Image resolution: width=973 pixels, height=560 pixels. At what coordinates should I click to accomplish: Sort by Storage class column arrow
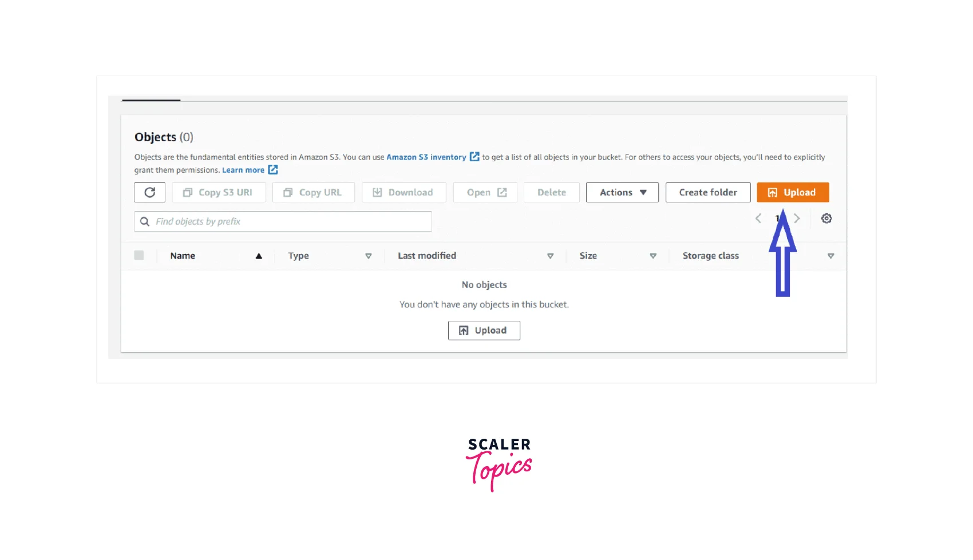click(x=830, y=256)
